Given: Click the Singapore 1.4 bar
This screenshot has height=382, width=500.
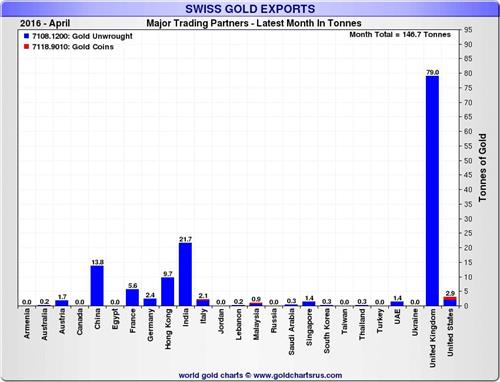Looking at the screenshot, I should click(x=309, y=304).
